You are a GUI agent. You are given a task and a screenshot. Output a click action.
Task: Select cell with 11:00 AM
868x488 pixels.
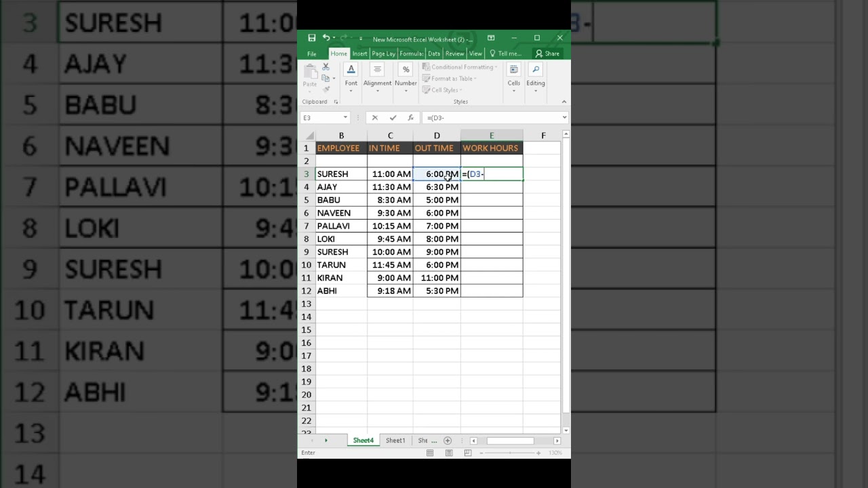click(390, 174)
